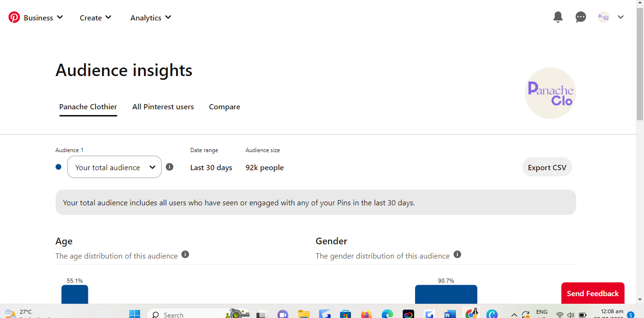Open the Windows Start menu
This screenshot has width=644, height=318.
pos(134,314)
